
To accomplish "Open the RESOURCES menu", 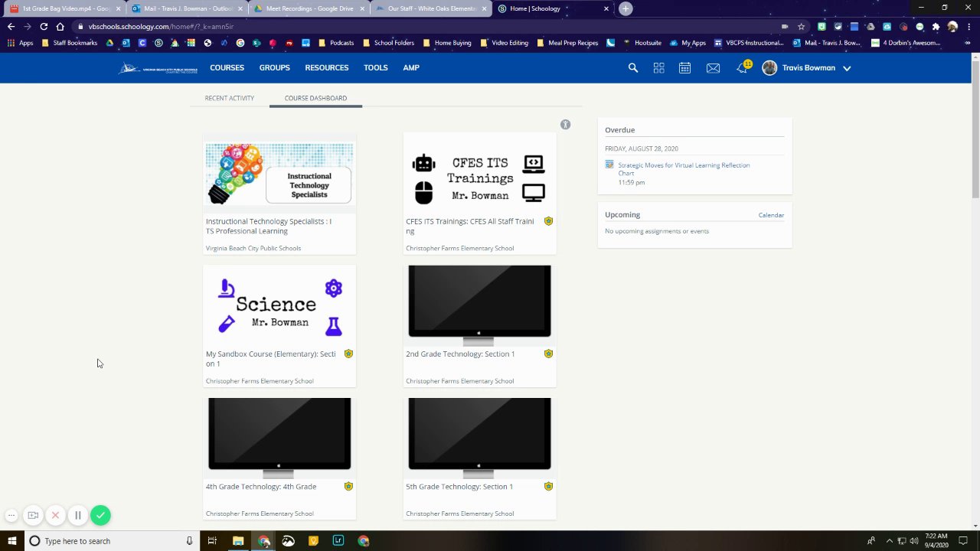I will (x=327, y=67).
